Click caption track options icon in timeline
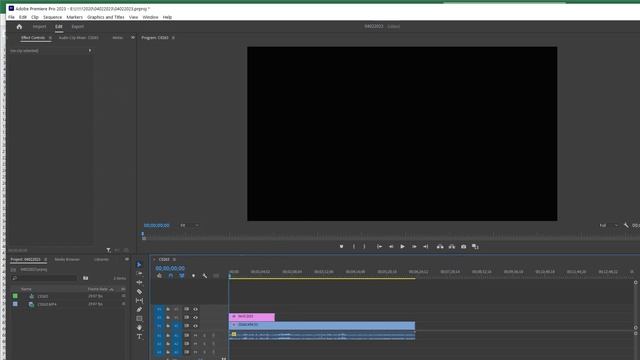640x360 pixels. 216,276
